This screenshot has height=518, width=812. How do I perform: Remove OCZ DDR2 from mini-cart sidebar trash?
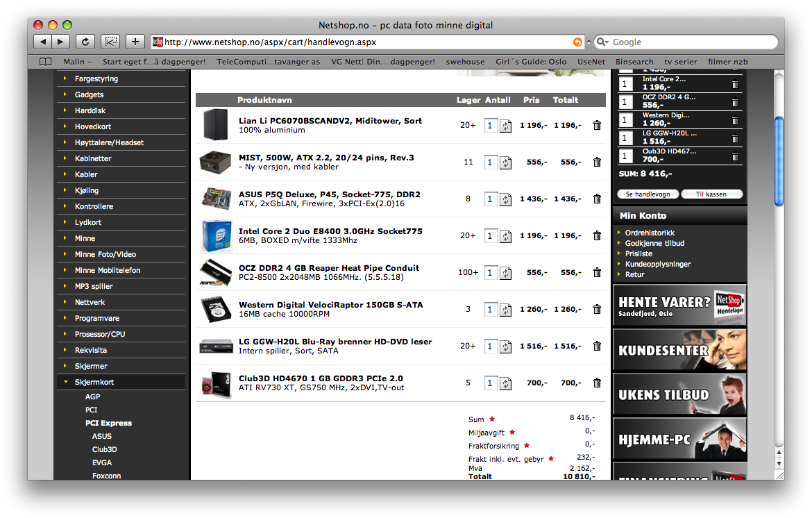click(x=735, y=103)
